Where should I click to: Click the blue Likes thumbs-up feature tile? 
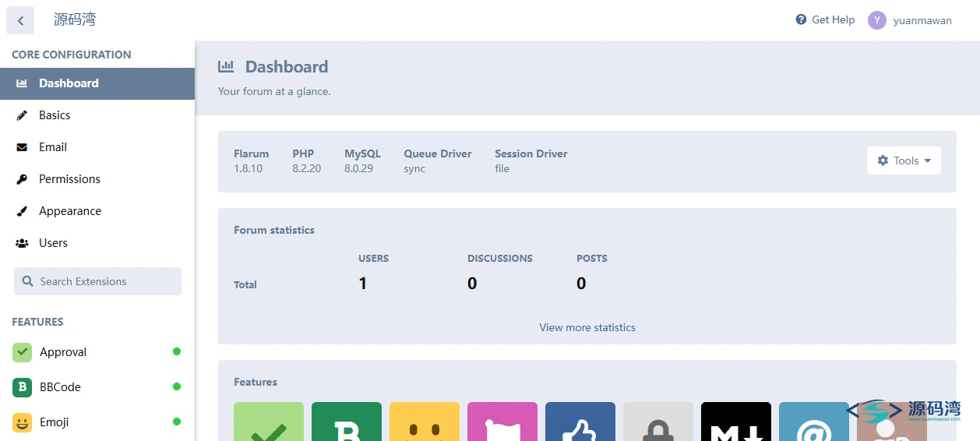click(x=580, y=422)
